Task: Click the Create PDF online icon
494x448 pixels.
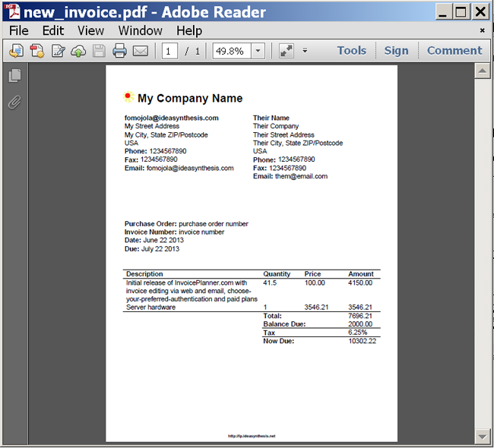Action: click(16, 51)
